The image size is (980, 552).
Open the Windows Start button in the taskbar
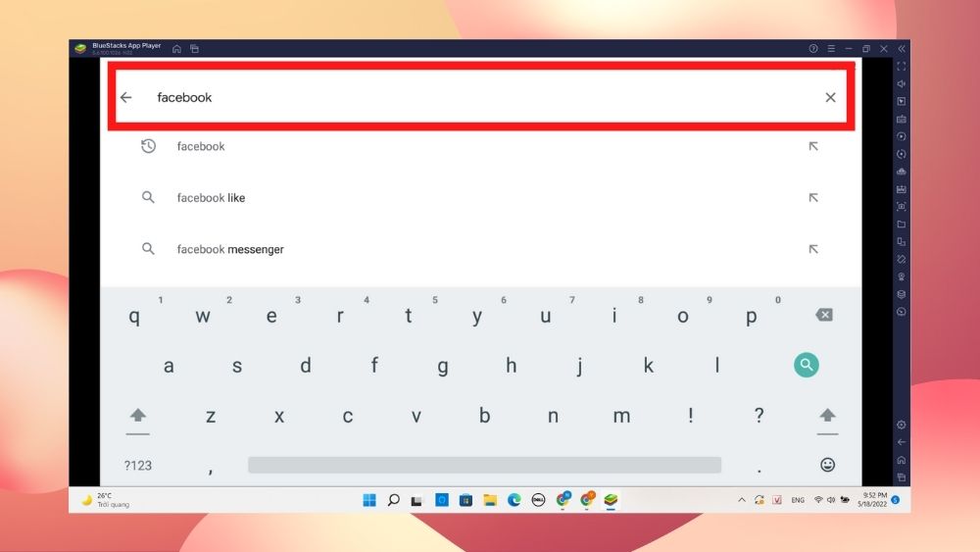tap(369, 500)
